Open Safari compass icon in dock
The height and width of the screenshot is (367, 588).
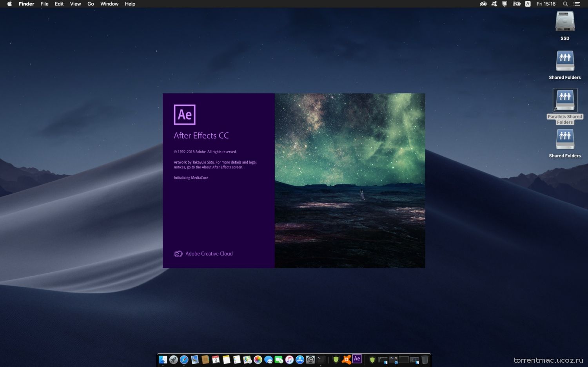184,360
